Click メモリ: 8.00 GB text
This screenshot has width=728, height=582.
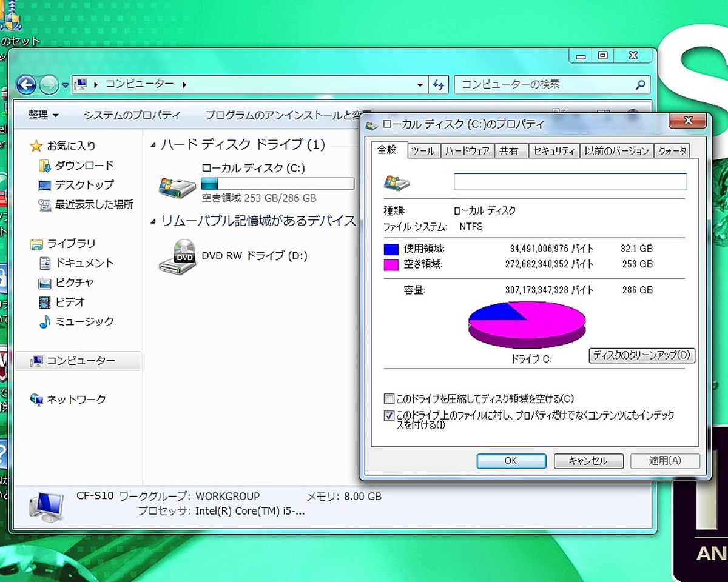344,497
